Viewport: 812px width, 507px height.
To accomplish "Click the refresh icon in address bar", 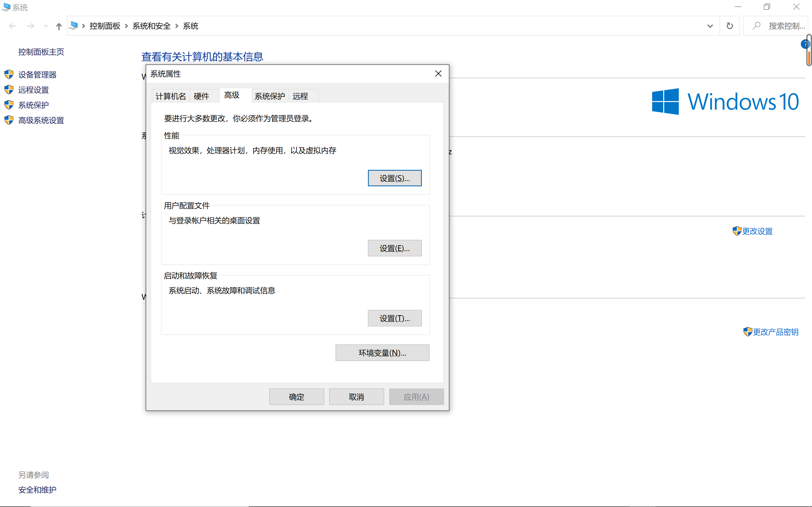I will point(730,26).
